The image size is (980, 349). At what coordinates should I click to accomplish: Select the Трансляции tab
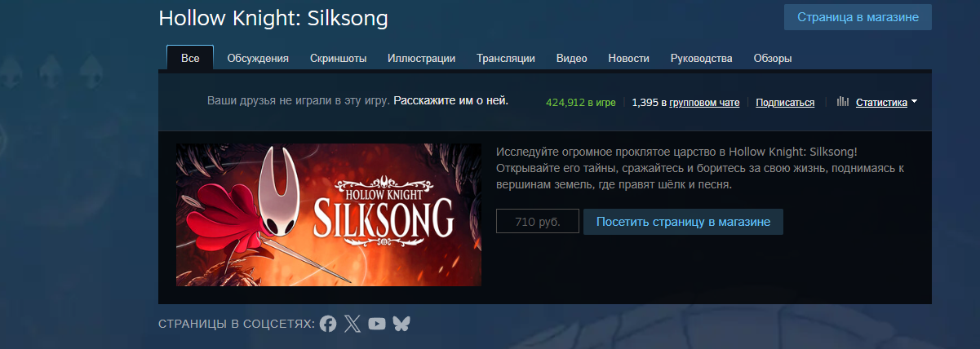click(x=506, y=58)
